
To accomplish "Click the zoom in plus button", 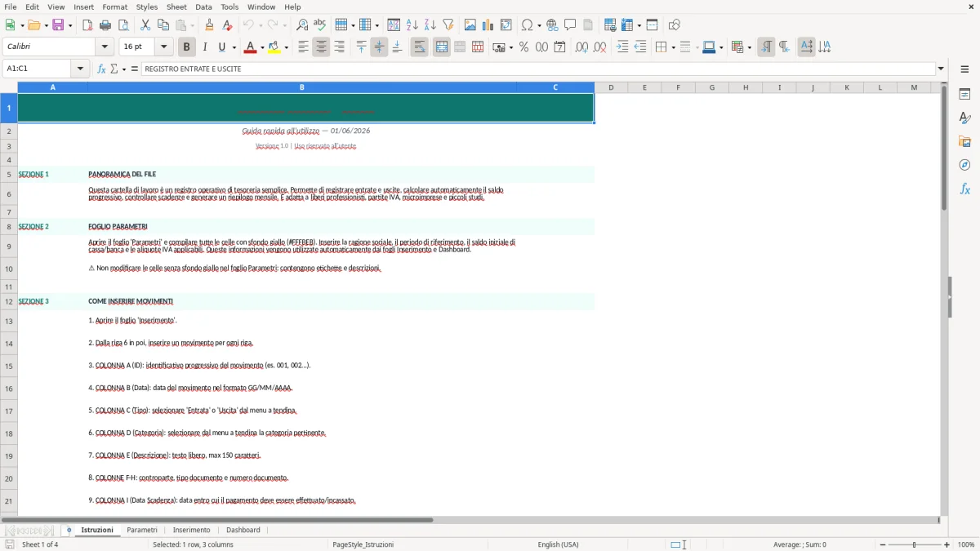I will [x=947, y=544].
